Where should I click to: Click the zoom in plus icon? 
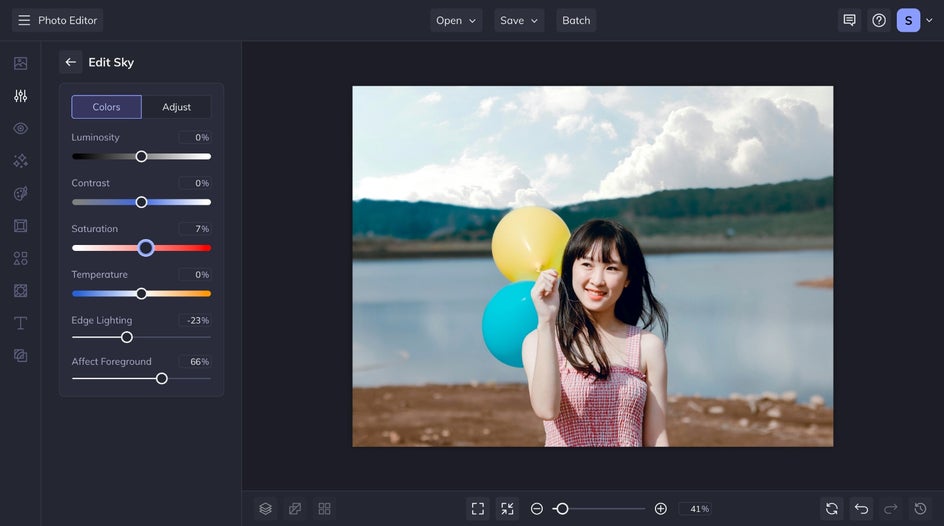click(x=660, y=509)
